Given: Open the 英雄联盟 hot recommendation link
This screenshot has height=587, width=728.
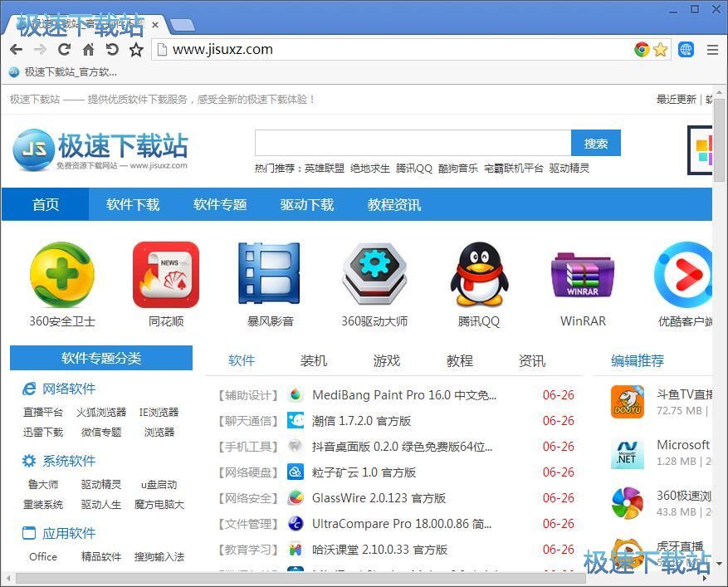Looking at the screenshot, I should coord(325,168).
